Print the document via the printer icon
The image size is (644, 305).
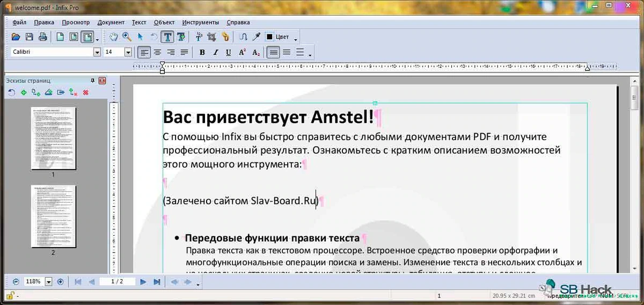[x=42, y=37]
